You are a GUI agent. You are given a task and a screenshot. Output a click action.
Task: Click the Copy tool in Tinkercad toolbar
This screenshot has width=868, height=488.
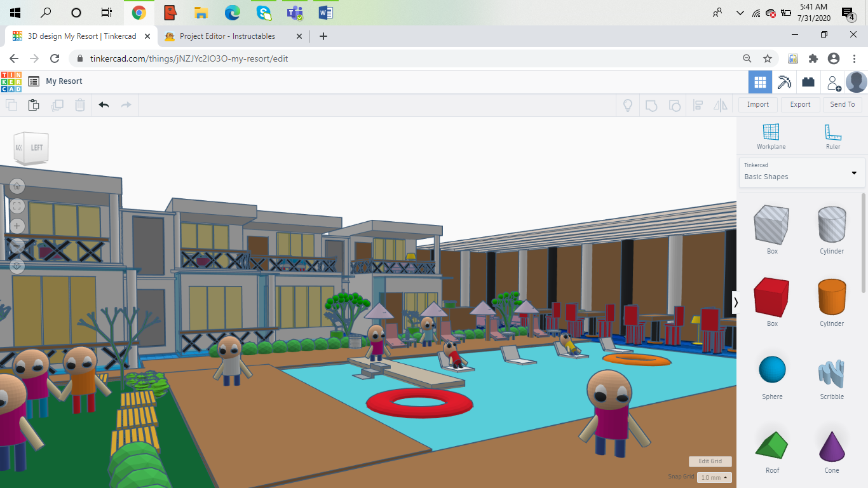coord(11,105)
